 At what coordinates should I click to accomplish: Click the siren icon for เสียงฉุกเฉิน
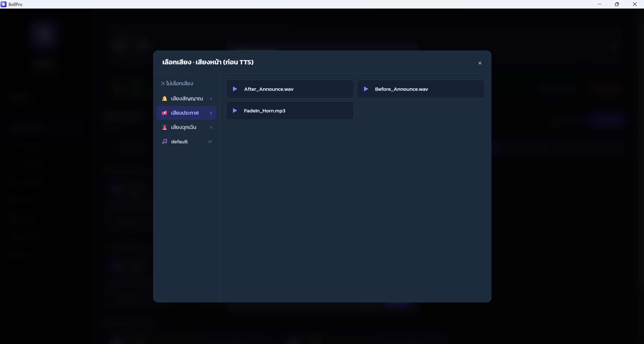click(x=165, y=127)
